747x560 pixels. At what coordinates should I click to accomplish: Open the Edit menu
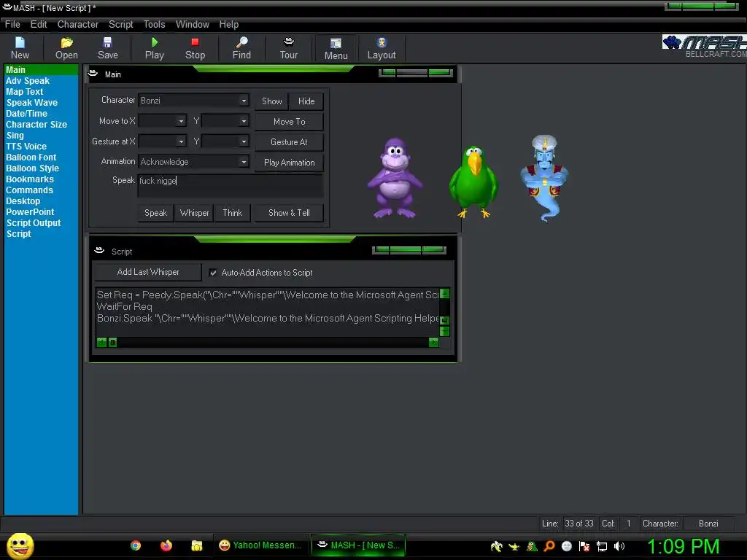pos(39,24)
